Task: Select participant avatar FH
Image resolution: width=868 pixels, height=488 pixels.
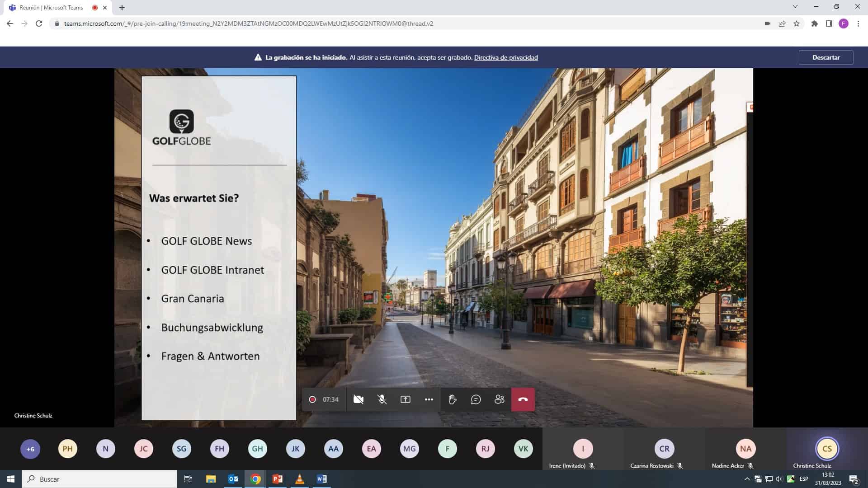Action: point(220,449)
